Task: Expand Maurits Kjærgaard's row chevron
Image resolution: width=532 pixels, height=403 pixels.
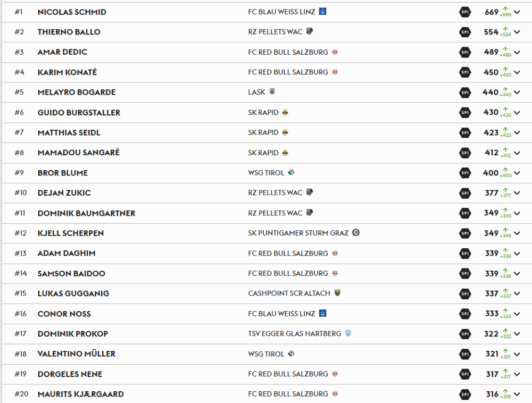Action: (517, 394)
